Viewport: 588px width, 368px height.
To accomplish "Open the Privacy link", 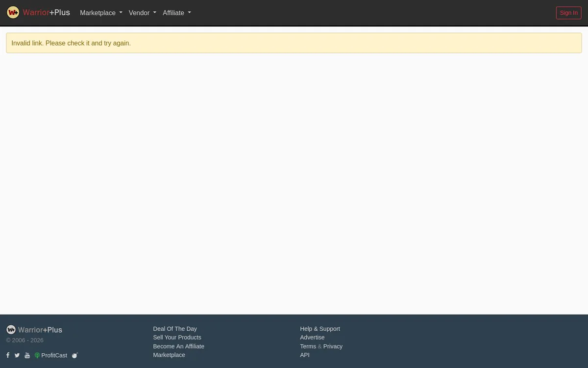I will (333, 346).
